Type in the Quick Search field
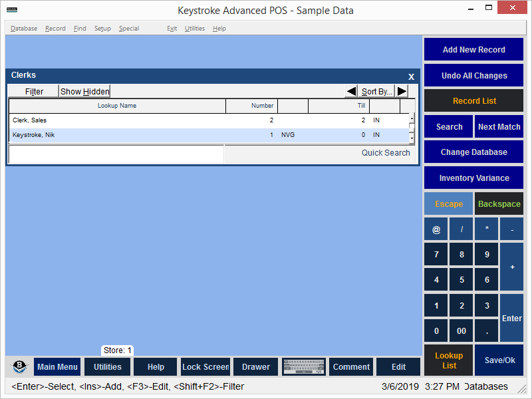 tap(116, 154)
